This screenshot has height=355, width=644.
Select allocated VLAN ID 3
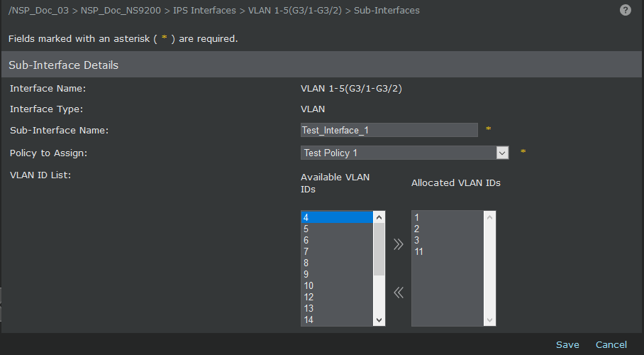(x=448, y=240)
